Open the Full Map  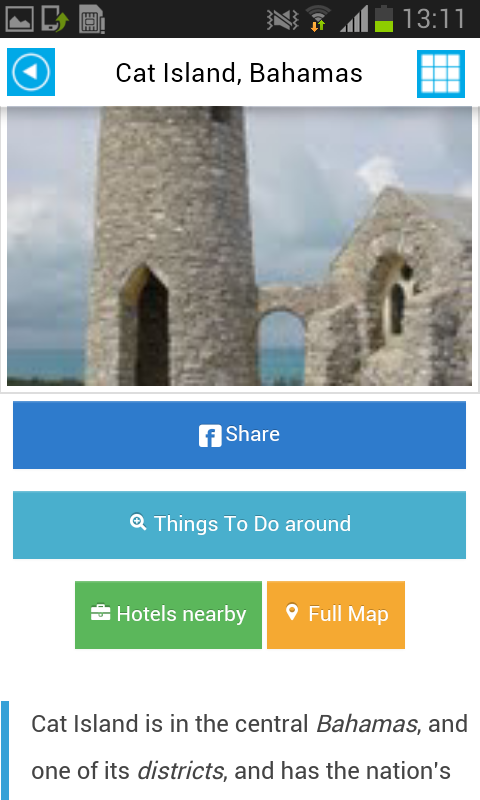click(336, 615)
